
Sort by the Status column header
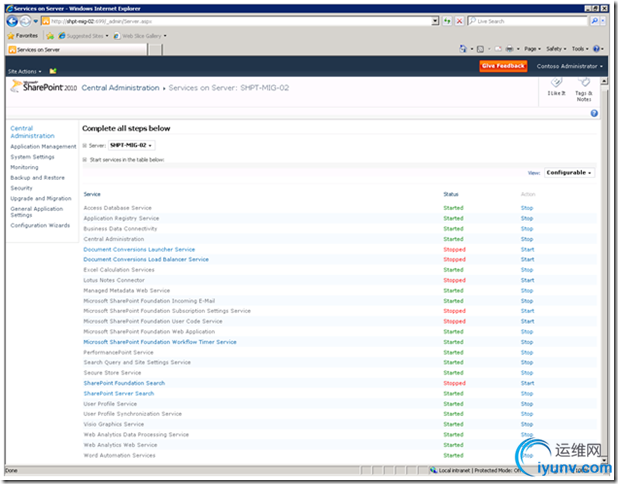coord(451,194)
